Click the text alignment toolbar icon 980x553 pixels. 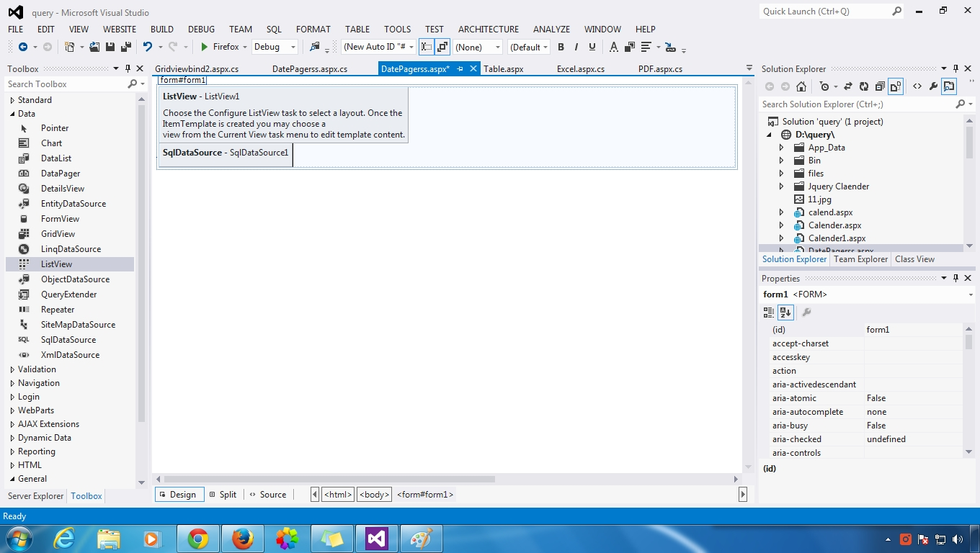coord(646,47)
